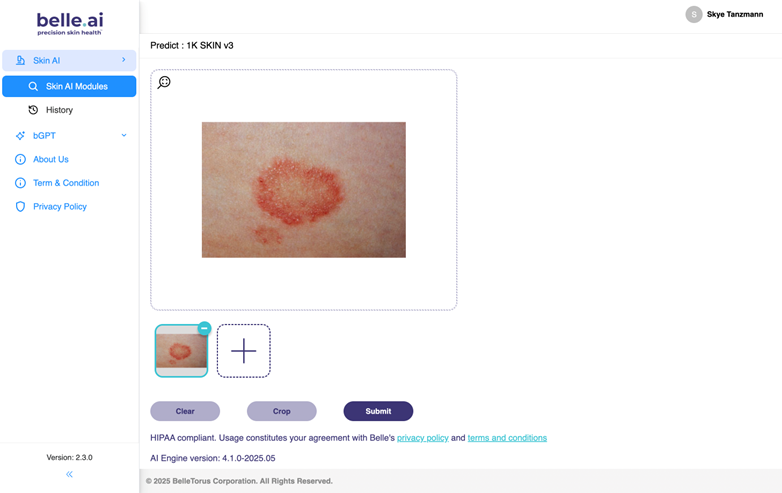Submit the skin image for prediction
The image size is (782, 493).
[378, 411]
